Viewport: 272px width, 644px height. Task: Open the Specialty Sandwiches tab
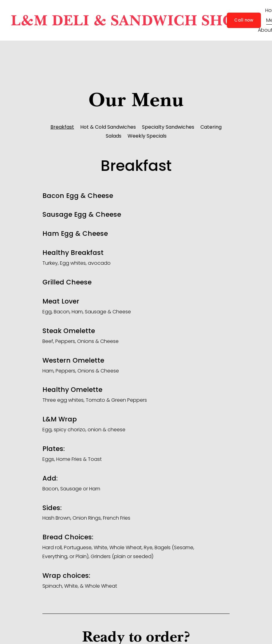tap(168, 127)
